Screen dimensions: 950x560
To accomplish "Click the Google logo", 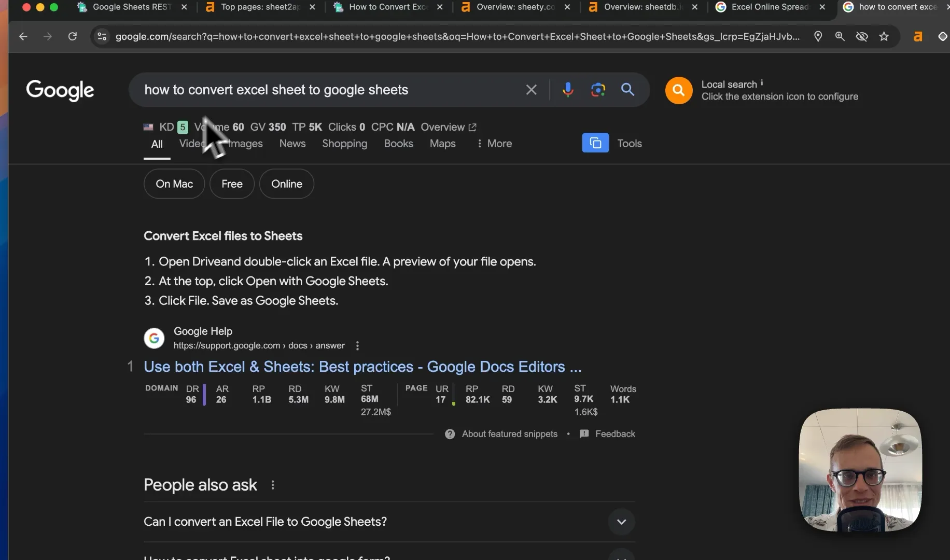I will pos(60,90).
